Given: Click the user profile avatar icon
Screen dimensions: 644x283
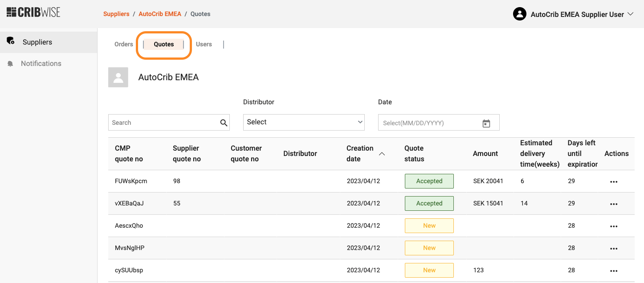Looking at the screenshot, I should (520, 14).
